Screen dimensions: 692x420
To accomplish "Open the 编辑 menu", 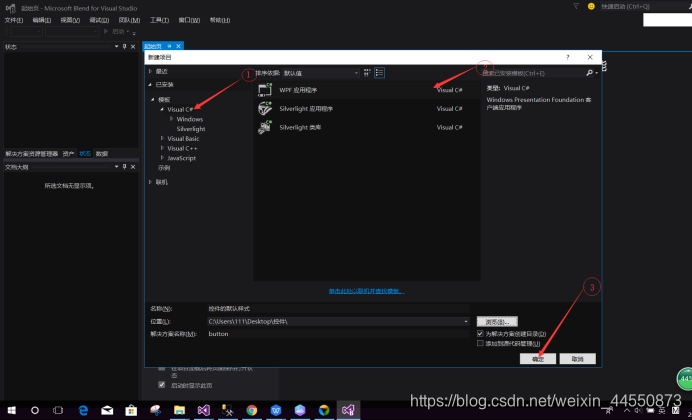I will pos(41,20).
